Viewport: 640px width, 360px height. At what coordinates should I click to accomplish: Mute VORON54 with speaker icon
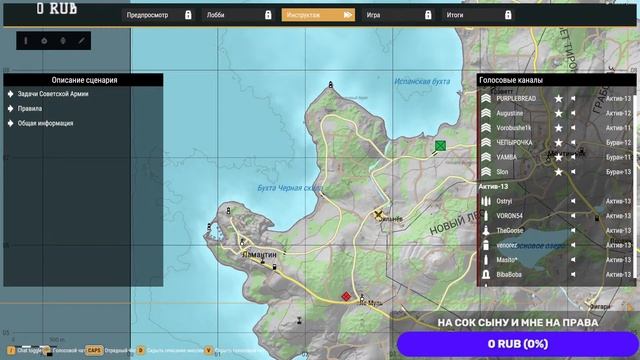[x=573, y=216]
